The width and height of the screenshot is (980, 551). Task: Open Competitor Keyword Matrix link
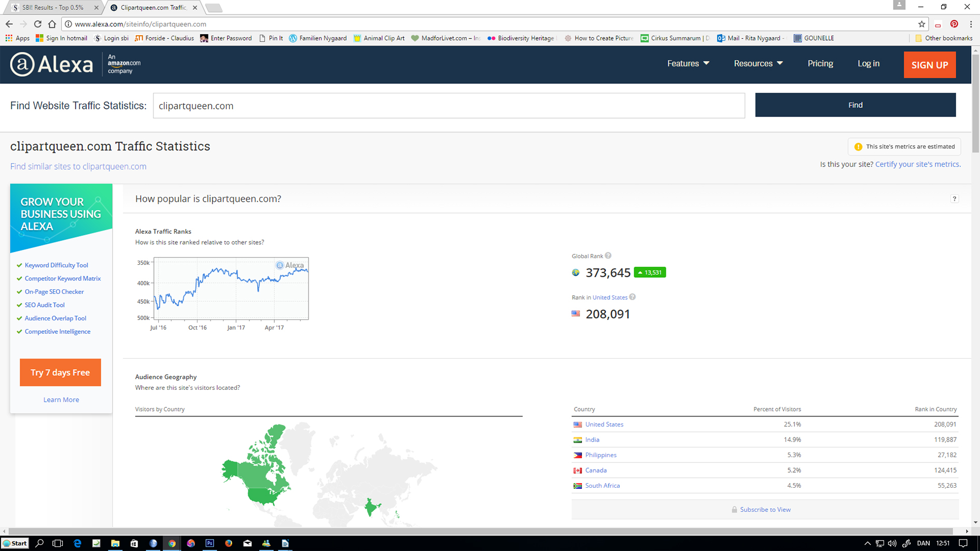(63, 278)
